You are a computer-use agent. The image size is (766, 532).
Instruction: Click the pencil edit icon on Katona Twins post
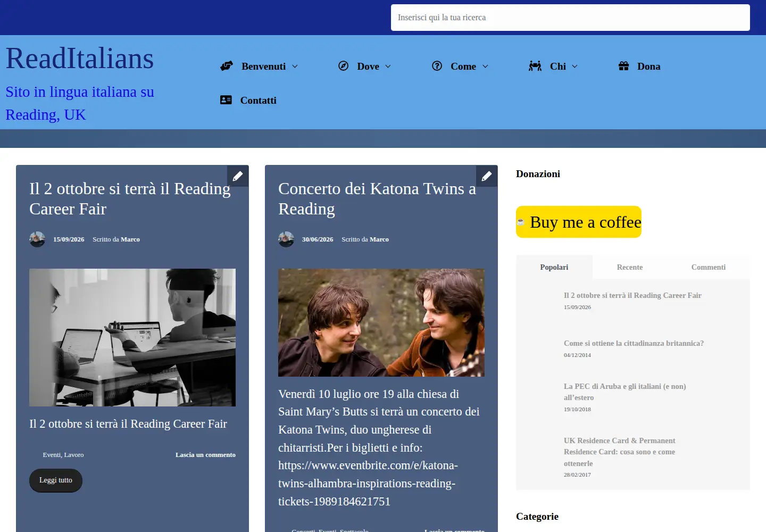pyautogui.click(x=487, y=176)
